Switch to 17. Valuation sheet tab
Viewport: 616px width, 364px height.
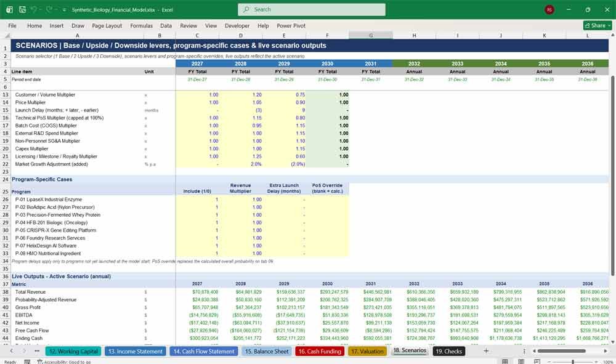[367, 352]
